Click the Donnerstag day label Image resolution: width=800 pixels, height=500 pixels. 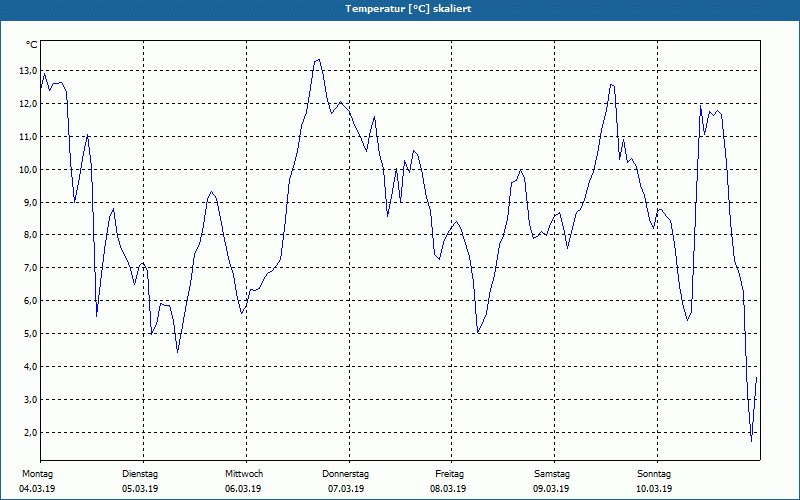tap(345, 474)
